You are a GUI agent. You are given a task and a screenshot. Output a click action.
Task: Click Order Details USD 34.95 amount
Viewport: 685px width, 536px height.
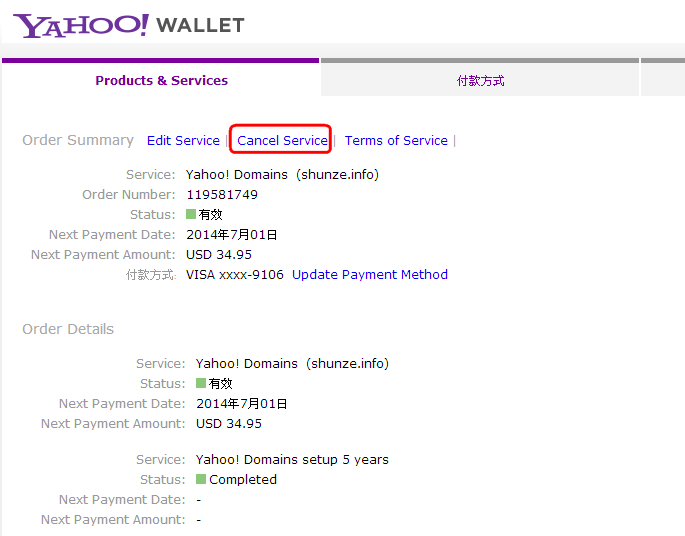coord(229,424)
